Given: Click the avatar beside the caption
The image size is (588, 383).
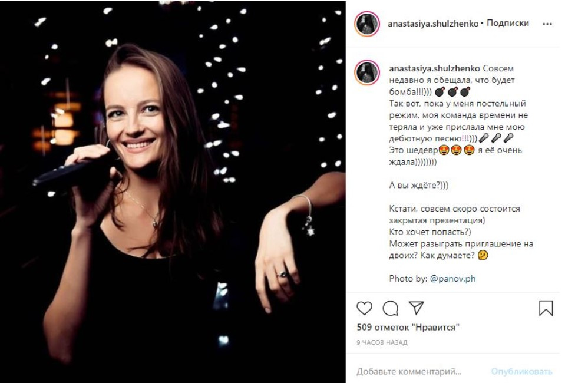Looking at the screenshot, I should (x=366, y=72).
